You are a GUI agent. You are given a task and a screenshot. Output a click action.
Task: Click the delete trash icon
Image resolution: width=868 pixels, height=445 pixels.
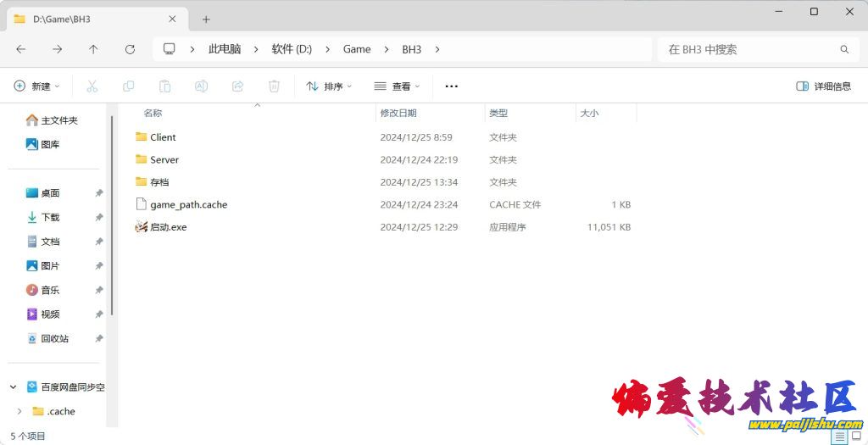[274, 86]
